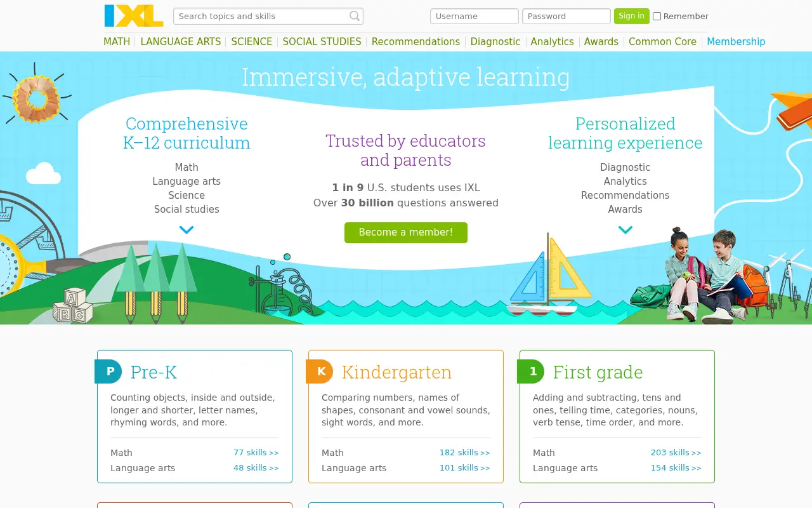
Task: Open the First grade heading
Action: (598, 372)
